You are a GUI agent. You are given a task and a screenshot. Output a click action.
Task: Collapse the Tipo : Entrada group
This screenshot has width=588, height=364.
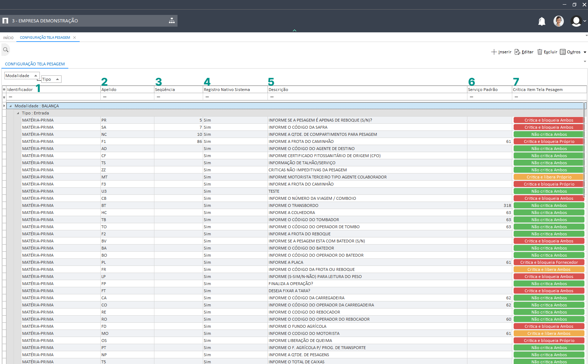point(18,113)
